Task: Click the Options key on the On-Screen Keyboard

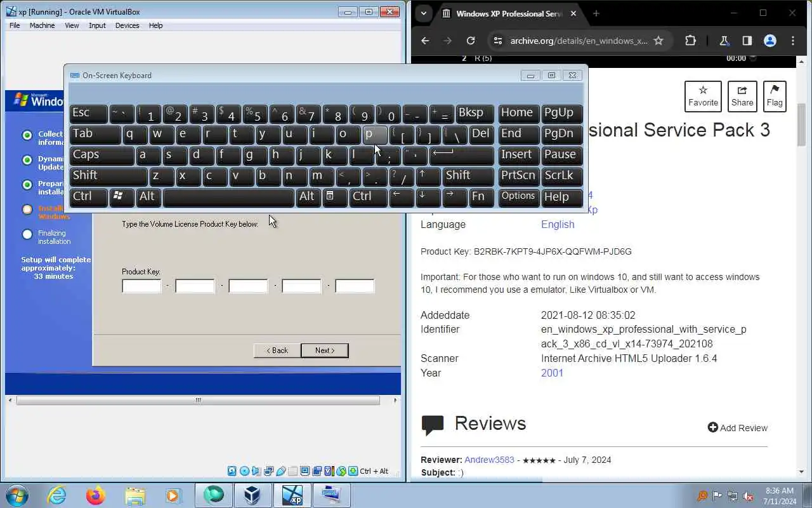Action: click(x=518, y=197)
